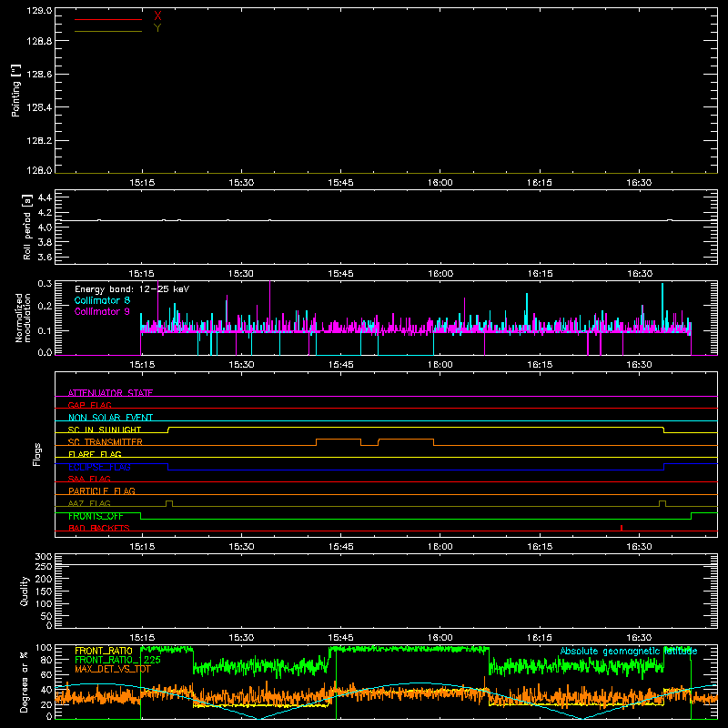
Task: Click the PARTICLE_FLAG label
Action: [102, 491]
